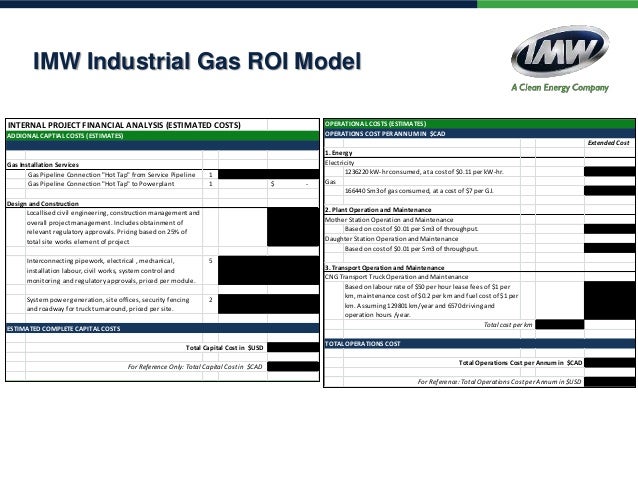Image resolution: width=638 pixels, height=479 pixels.
Task: Click 'System power generation, site offices' description
Action: pos(108,304)
